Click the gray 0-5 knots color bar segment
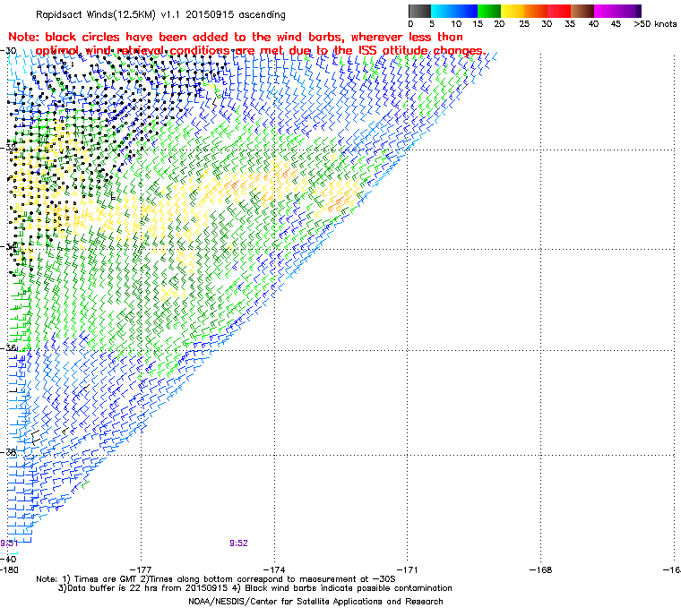This screenshot has height=616, width=681. [420, 11]
